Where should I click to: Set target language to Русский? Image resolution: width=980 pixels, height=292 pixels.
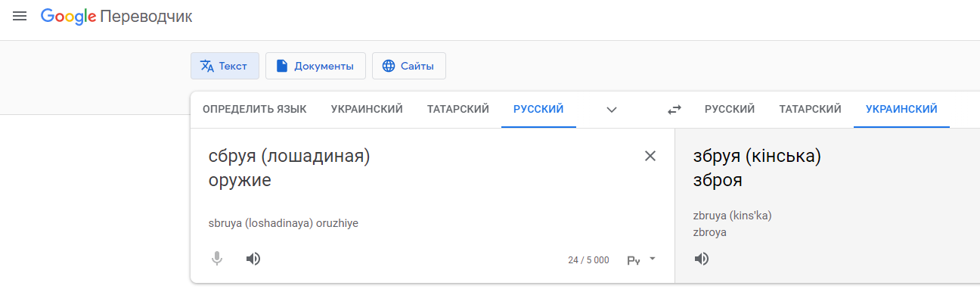click(x=730, y=109)
